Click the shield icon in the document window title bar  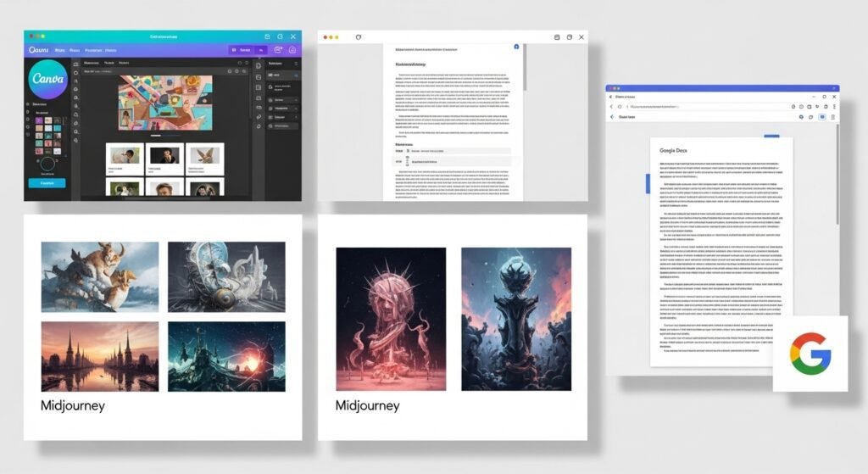358,37
